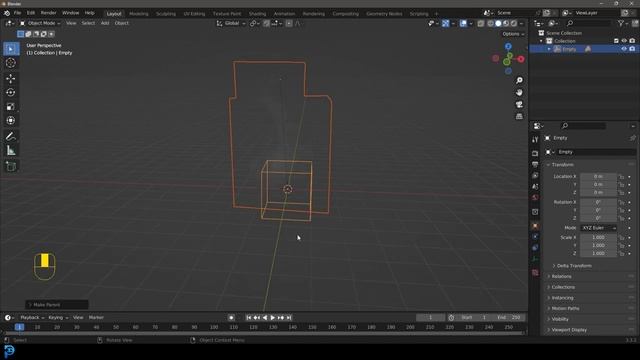Open the viewport Add menu

tap(105, 23)
